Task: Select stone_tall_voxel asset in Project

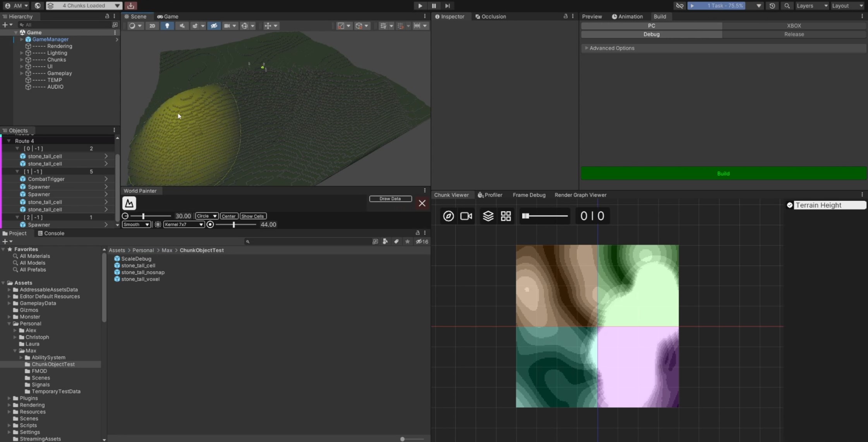Action: pyautogui.click(x=140, y=279)
